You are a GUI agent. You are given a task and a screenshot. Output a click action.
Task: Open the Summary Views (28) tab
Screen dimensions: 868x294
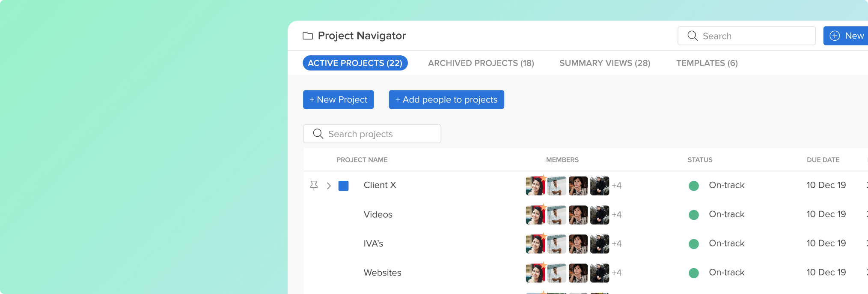click(x=605, y=63)
